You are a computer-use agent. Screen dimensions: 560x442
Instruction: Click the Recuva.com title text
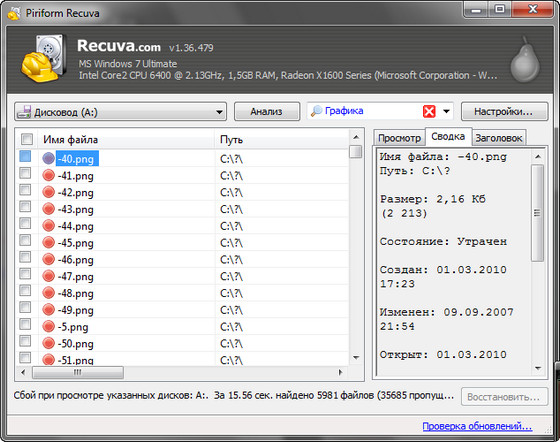119,46
